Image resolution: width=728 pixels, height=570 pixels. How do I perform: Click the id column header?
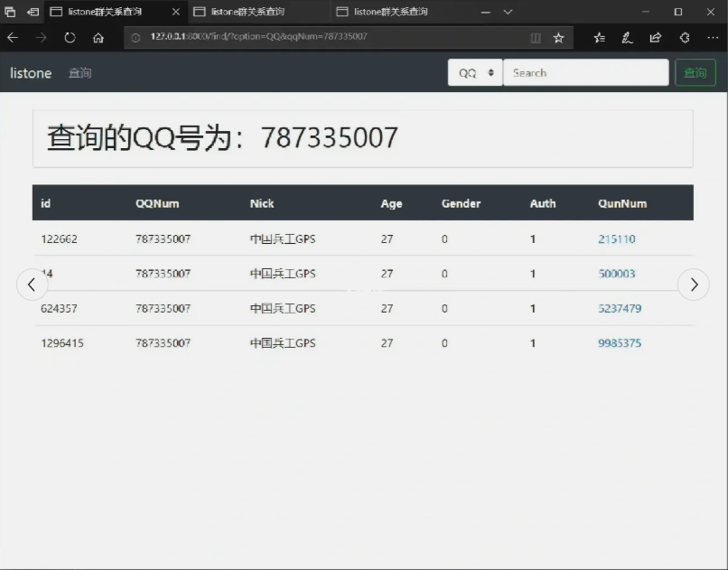tap(45, 203)
